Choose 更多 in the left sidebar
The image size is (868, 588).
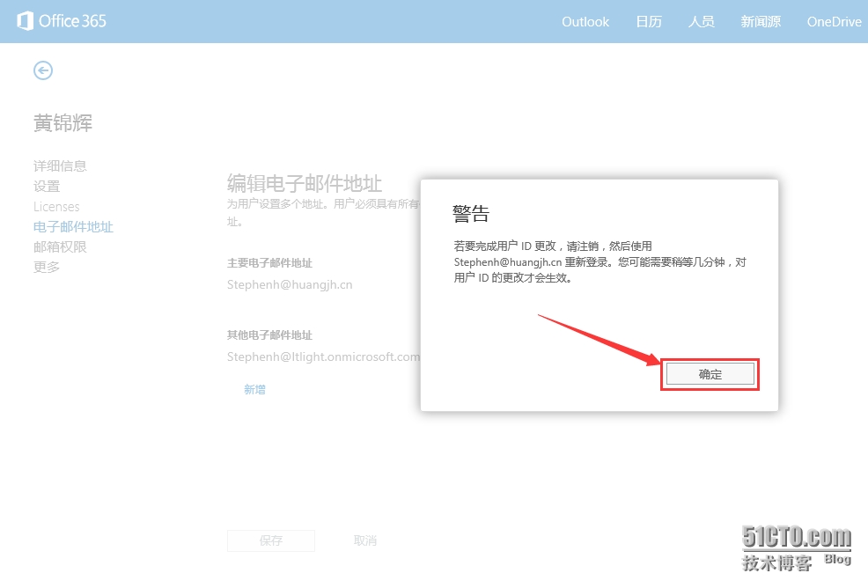tap(47, 267)
